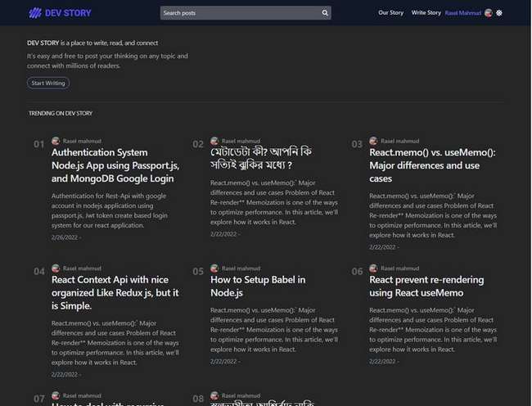Click author avatar on post 02
Screen dimensions: 532x406
pos(214,141)
